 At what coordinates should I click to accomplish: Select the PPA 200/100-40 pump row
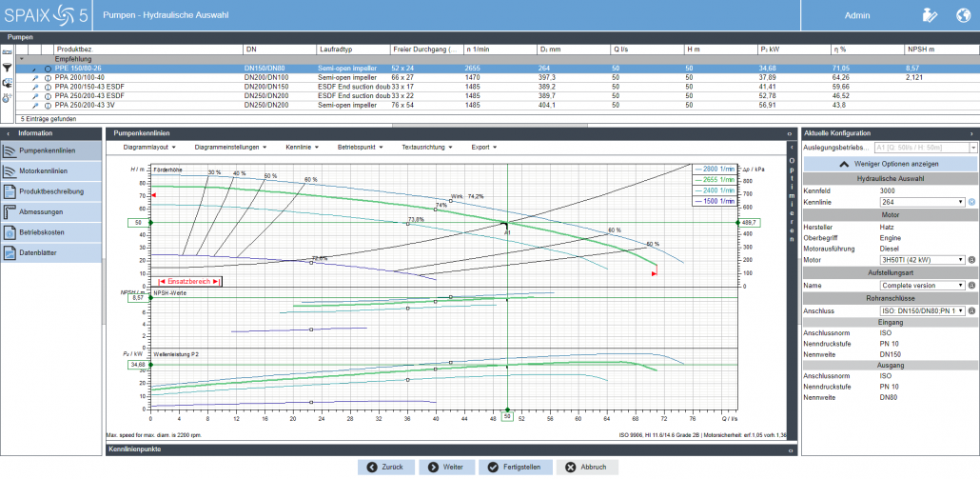(497, 77)
